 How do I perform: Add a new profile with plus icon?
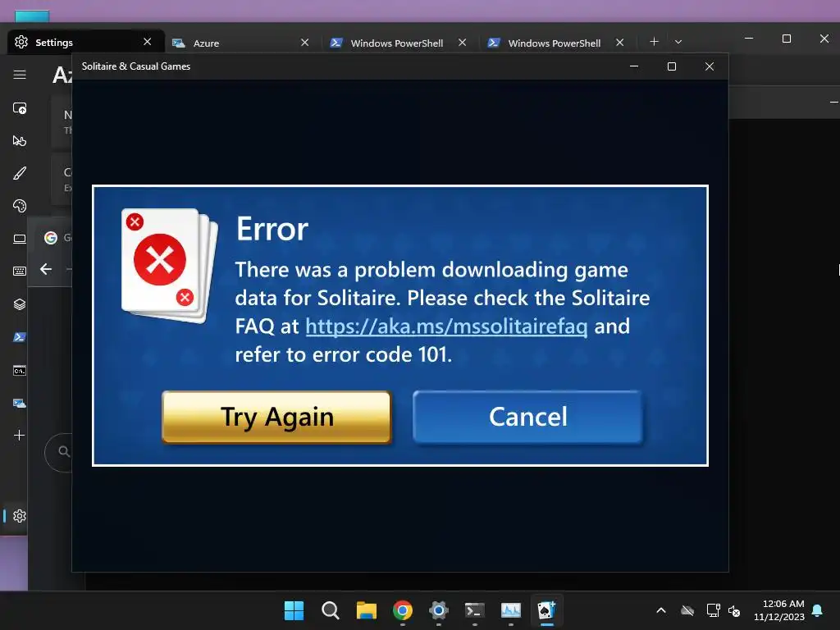point(20,435)
